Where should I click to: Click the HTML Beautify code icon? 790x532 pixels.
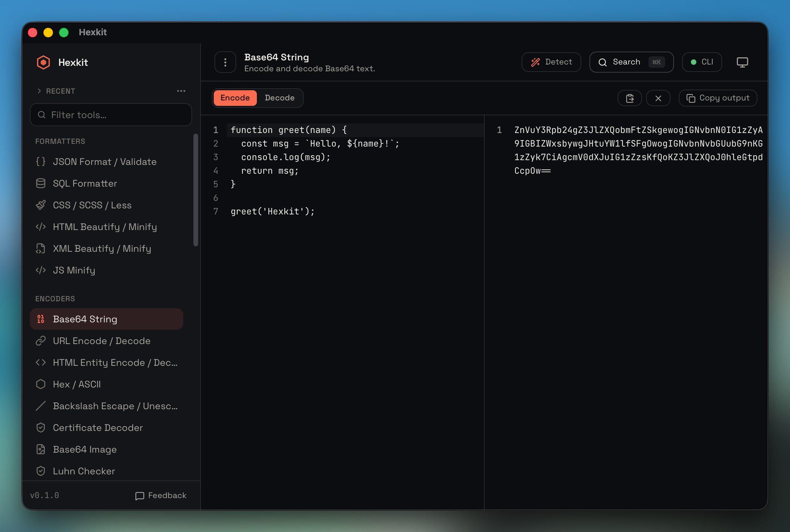(x=41, y=227)
